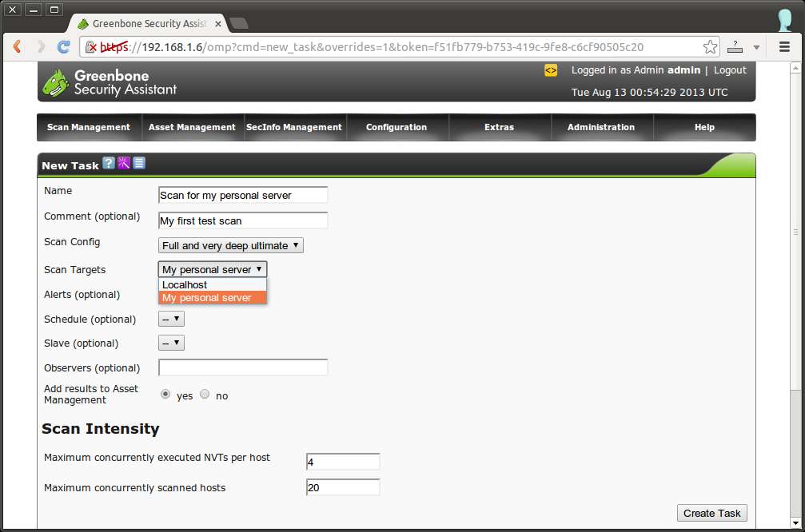Reload the page with the refresh icon
This screenshot has width=805, height=532.
tap(64, 46)
